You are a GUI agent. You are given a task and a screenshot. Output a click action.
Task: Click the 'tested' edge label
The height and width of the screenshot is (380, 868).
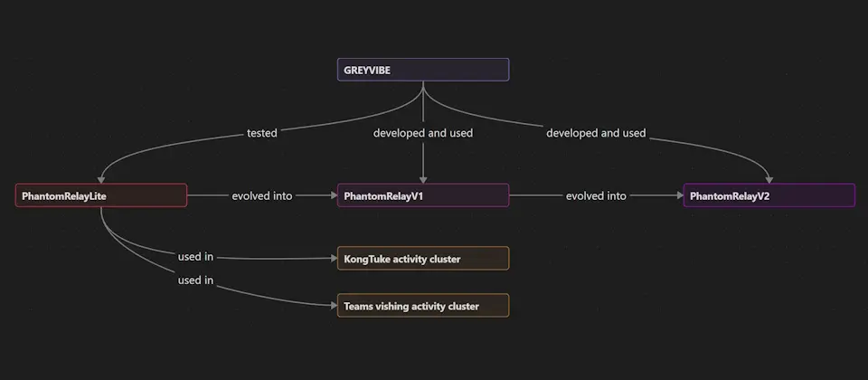point(262,133)
